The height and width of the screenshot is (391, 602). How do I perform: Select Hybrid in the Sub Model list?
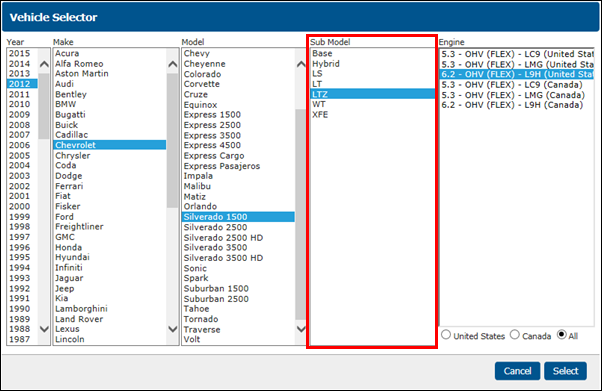[x=372, y=64]
